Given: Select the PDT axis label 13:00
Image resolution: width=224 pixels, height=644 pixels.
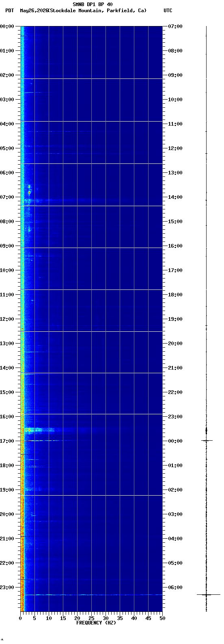Looking at the screenshot, I should coord(7,344).
